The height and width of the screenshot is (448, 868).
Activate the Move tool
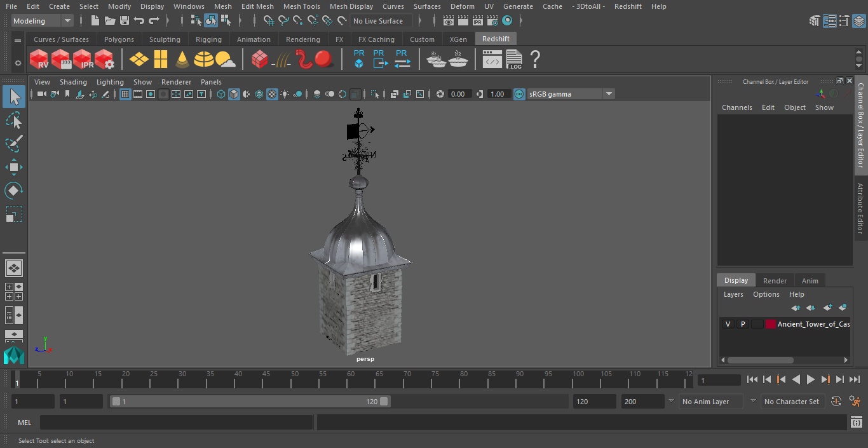click(x=14, y=167)
